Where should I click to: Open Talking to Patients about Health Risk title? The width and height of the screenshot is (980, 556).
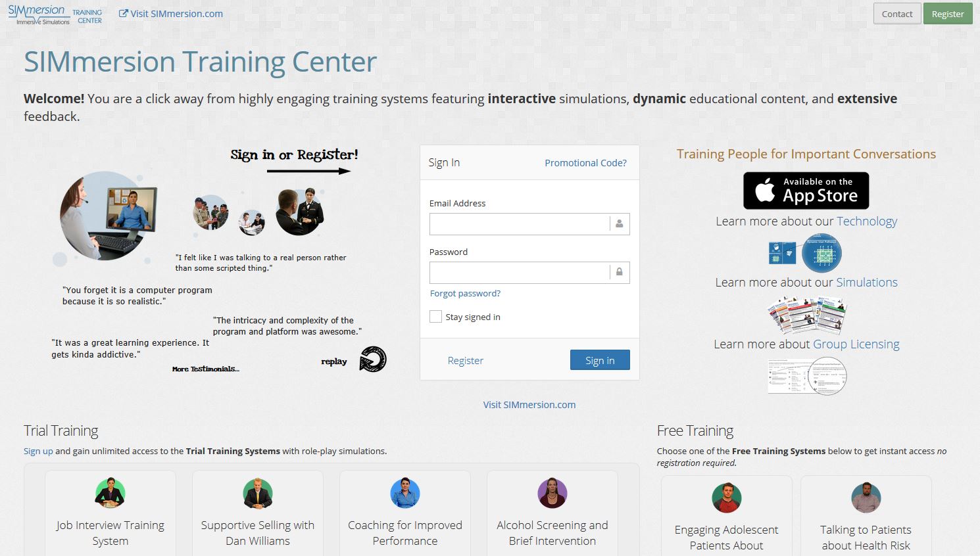tap(866, 538)
